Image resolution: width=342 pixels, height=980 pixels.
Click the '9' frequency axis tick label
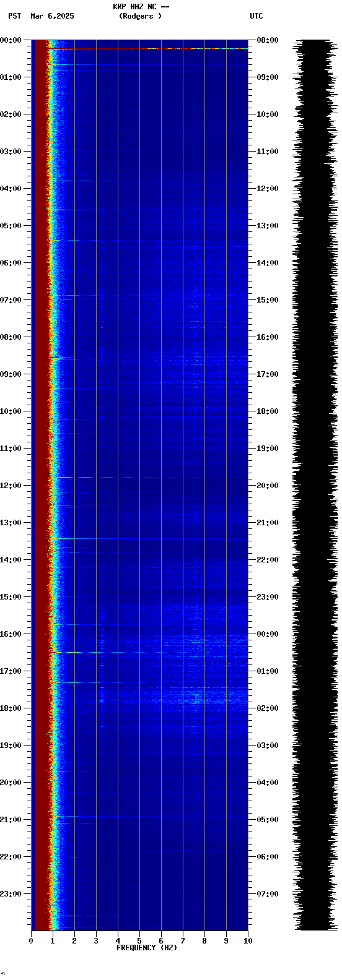(226, 941)
